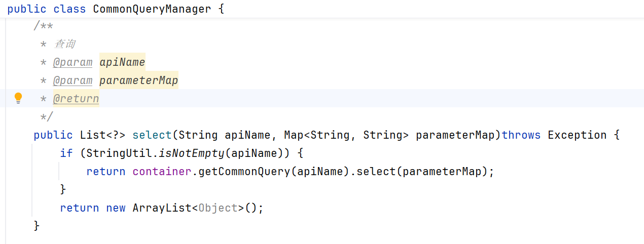Click the first @param tag before apiName
644x244 pixels.
(73, 62)
